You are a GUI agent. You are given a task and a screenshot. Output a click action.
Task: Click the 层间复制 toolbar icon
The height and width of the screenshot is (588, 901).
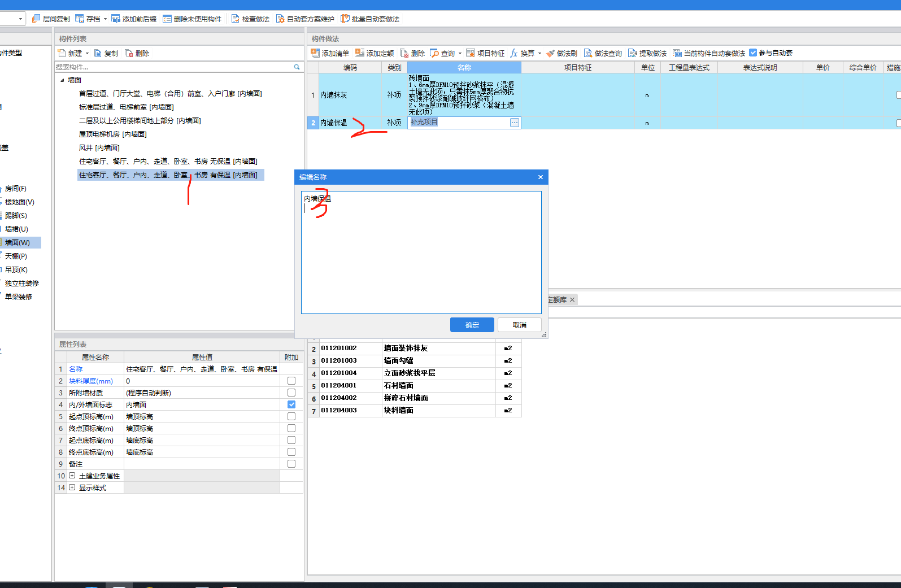(x=36, y=19)
